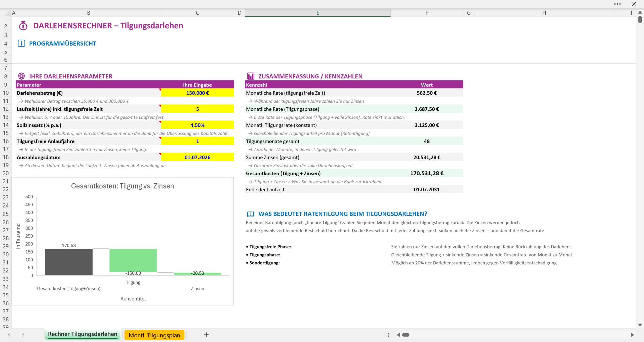The image size is (644, 342).
Task: Select column E header
Action: (x=317, y=13)
